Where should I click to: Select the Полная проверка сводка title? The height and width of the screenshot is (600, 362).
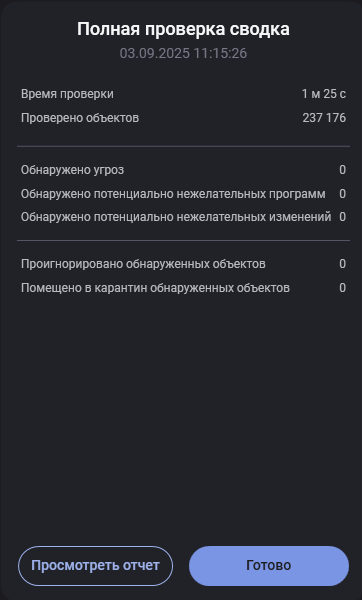coord(183,29)
